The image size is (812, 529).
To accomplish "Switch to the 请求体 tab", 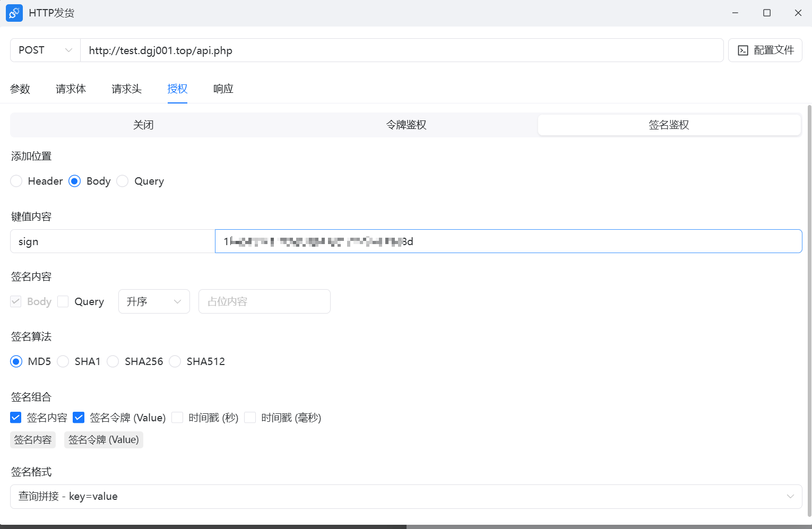I will [71, 89].
